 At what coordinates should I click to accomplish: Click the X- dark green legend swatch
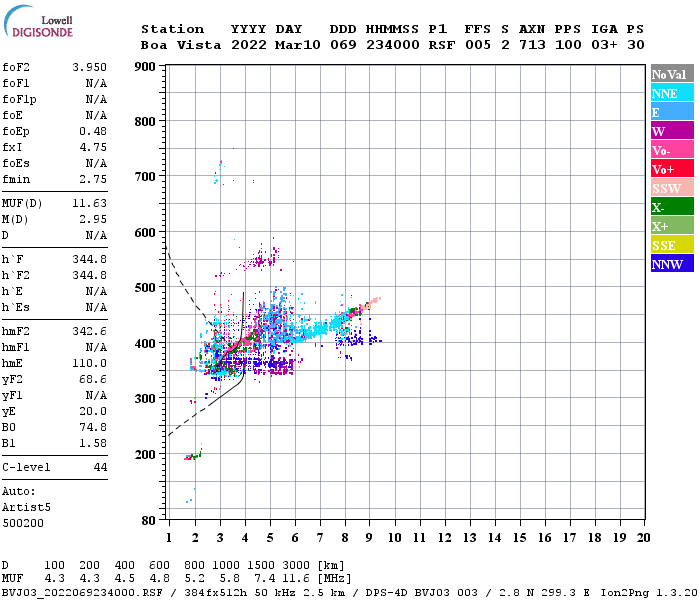pyautogui.click(x=672, y=207)
